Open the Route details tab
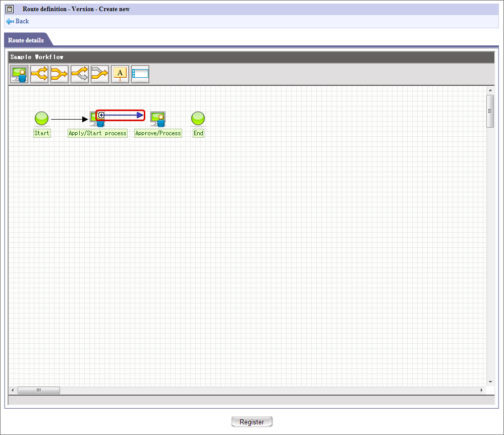The height and width of the screenshot is (435, 504). tap(26, 40)
